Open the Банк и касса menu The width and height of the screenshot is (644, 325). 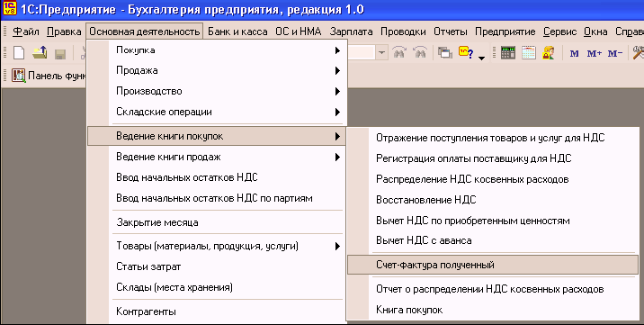(237, 32)
